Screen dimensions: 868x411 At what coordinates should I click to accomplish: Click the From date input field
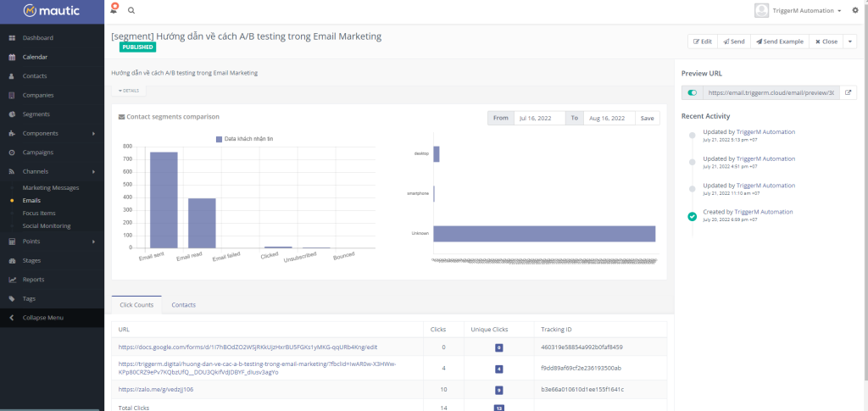click(539, 118)
